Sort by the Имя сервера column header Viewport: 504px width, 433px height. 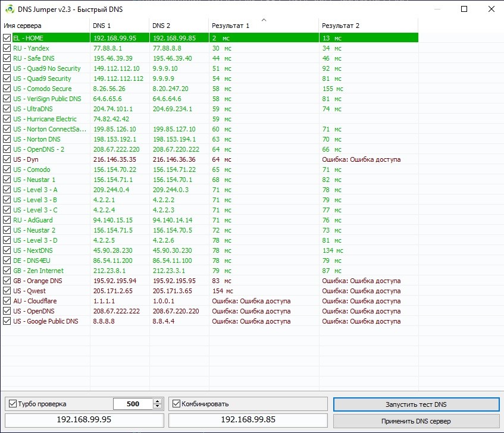point(45,26)
